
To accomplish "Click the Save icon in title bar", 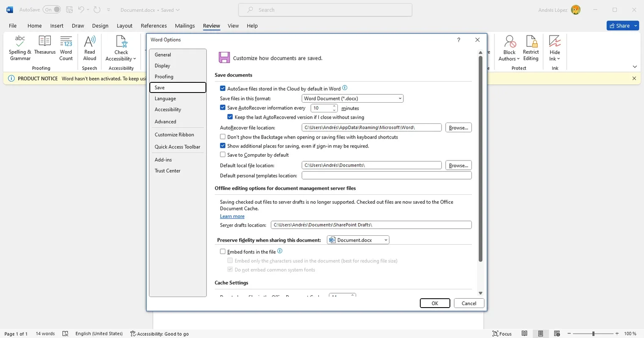I will [70, 10].
